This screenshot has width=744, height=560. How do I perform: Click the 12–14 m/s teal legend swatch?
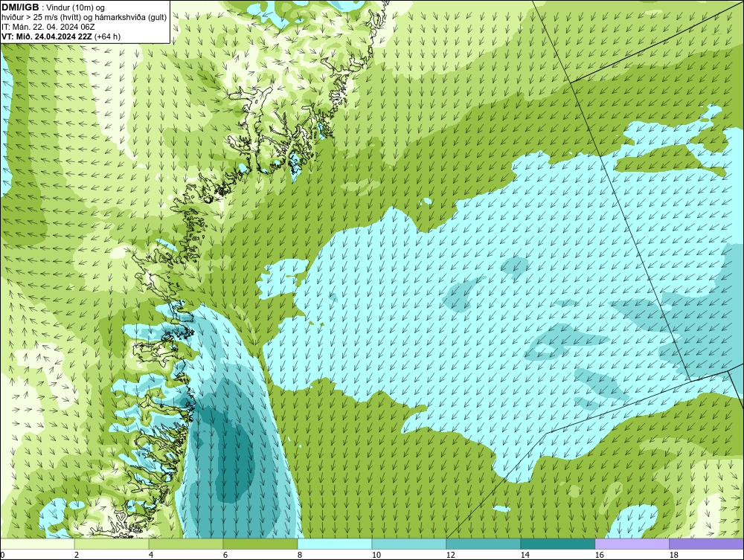[484, 544]
